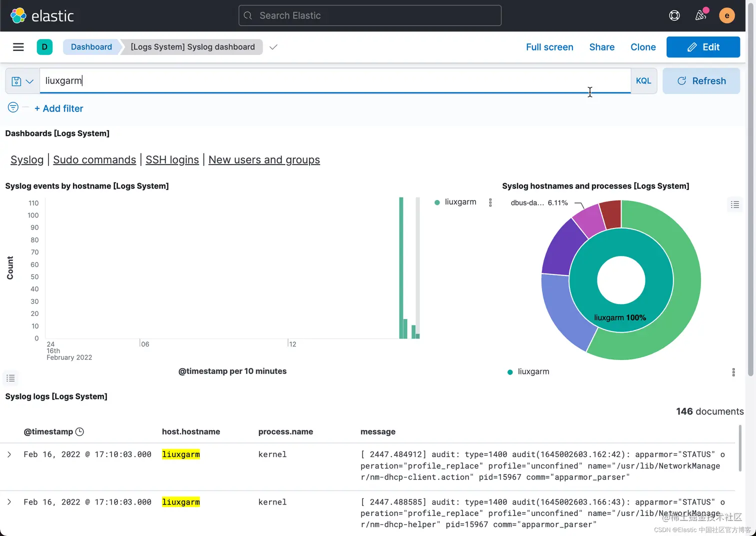Go to Dashboard breadcrumb
Screen dimensions: 756x536
click(x=91, y=47)
